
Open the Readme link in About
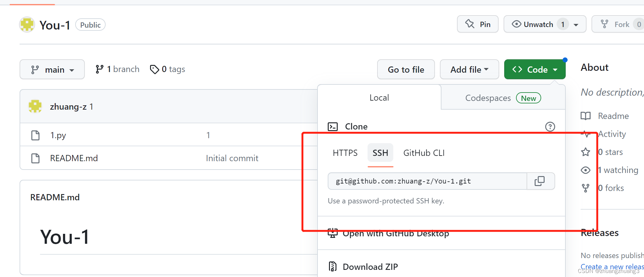613,116
